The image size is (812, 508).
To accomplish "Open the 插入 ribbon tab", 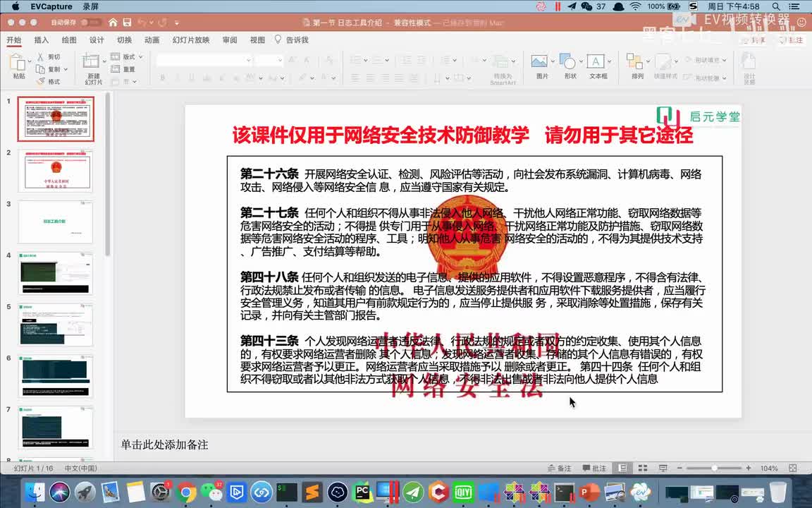I will 42,40.
